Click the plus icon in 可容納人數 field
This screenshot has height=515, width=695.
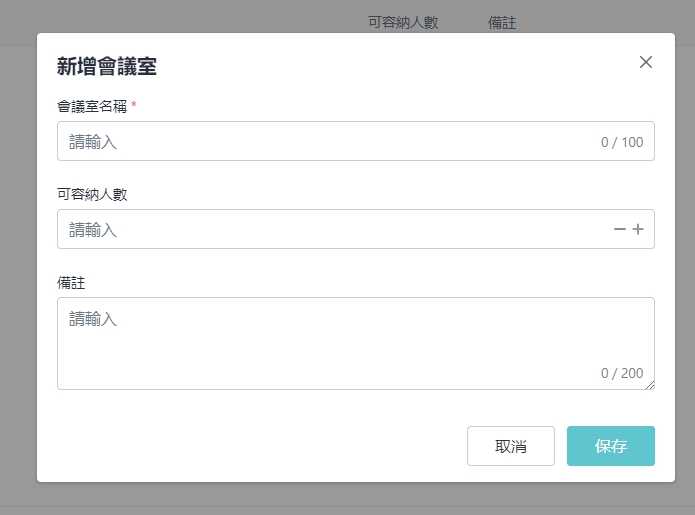tap(638, 230)
